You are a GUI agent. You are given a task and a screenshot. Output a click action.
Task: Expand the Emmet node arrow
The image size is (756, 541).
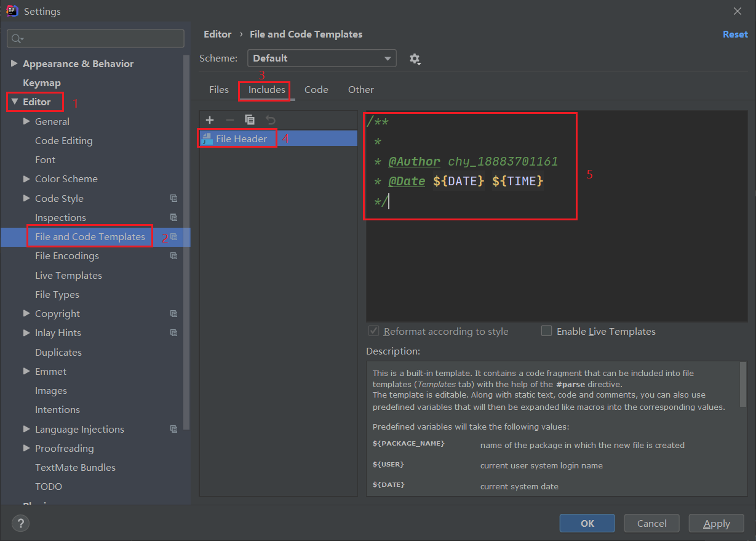[26, 371]
